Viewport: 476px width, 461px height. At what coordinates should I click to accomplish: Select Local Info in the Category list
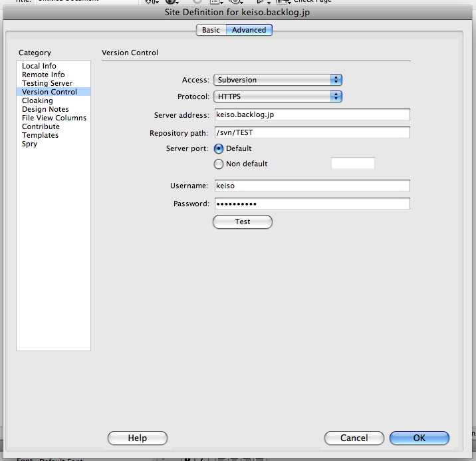pos(39,66)
